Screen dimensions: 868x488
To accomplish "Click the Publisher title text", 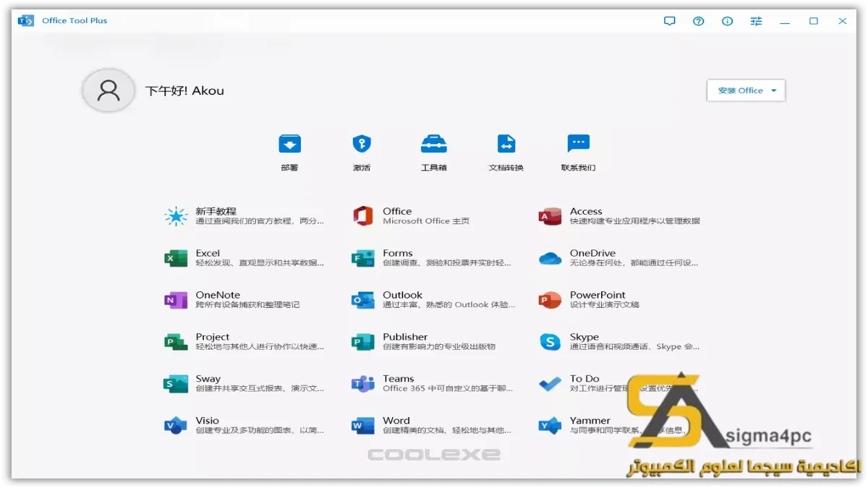I will coord(405,337).
